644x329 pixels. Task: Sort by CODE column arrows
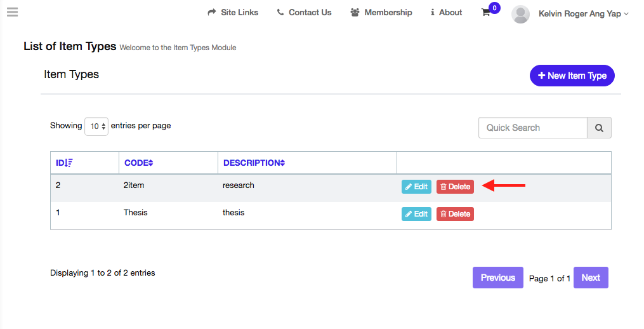151,163
